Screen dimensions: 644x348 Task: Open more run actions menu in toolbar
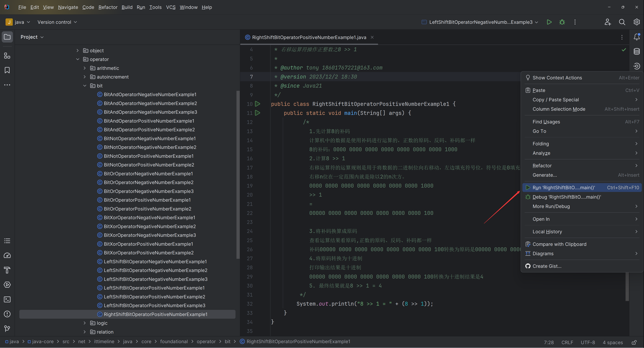click(x=575, y=22)
